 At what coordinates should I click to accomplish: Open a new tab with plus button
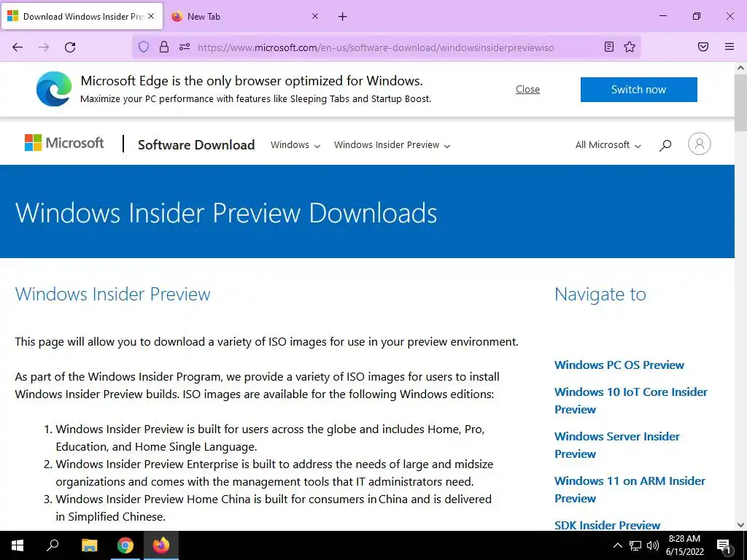[343, 17]
